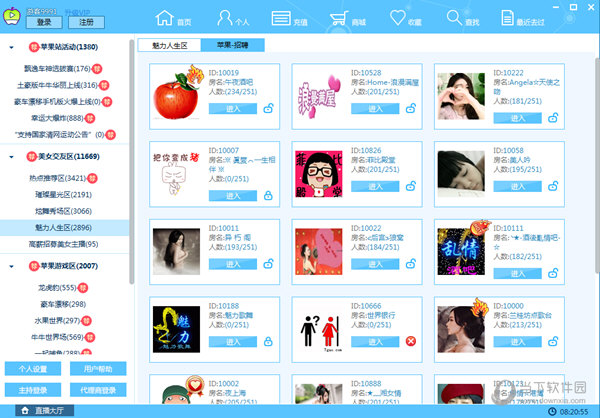Click the 乱情 thumbnail of room ID:10111
The width and height of the screenshot is (600, 418).
pyautogui.click(x=461, y=251)
